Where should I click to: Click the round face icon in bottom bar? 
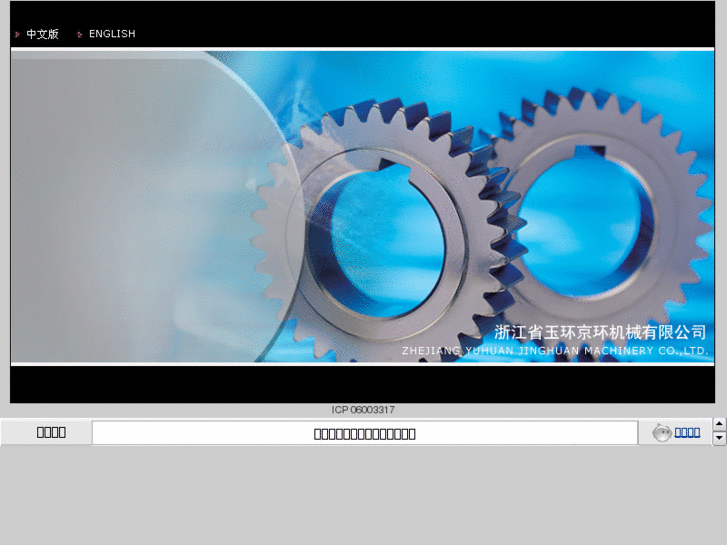pos(662,433)
